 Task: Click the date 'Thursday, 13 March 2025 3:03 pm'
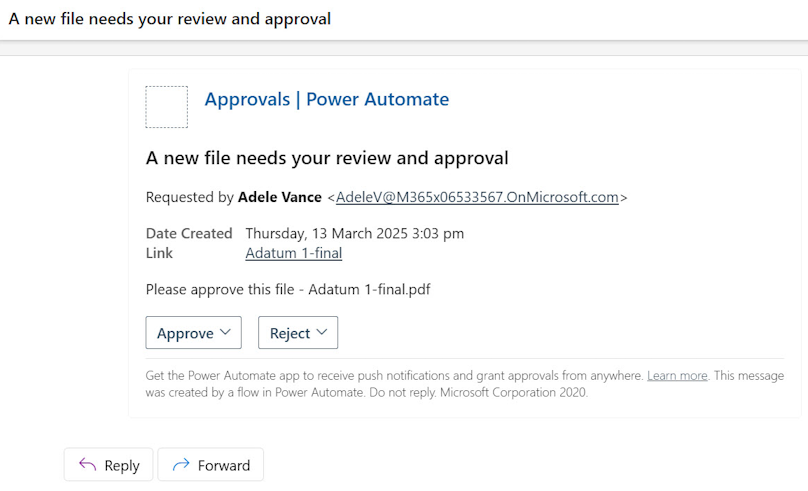pos(355,233)
